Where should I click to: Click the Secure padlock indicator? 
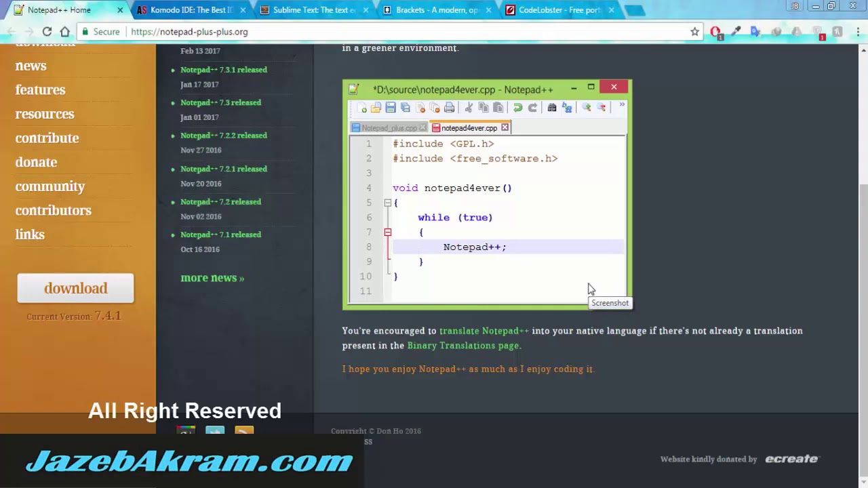tap(100, 32)
